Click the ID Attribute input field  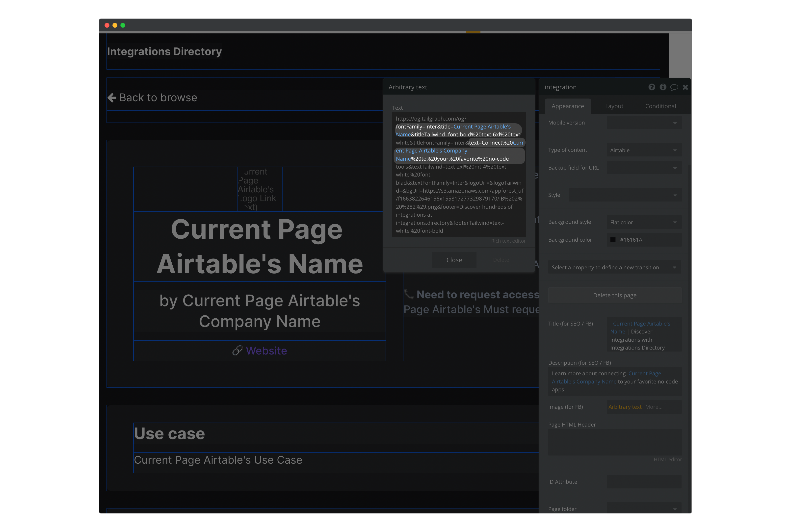pos(644,482)
